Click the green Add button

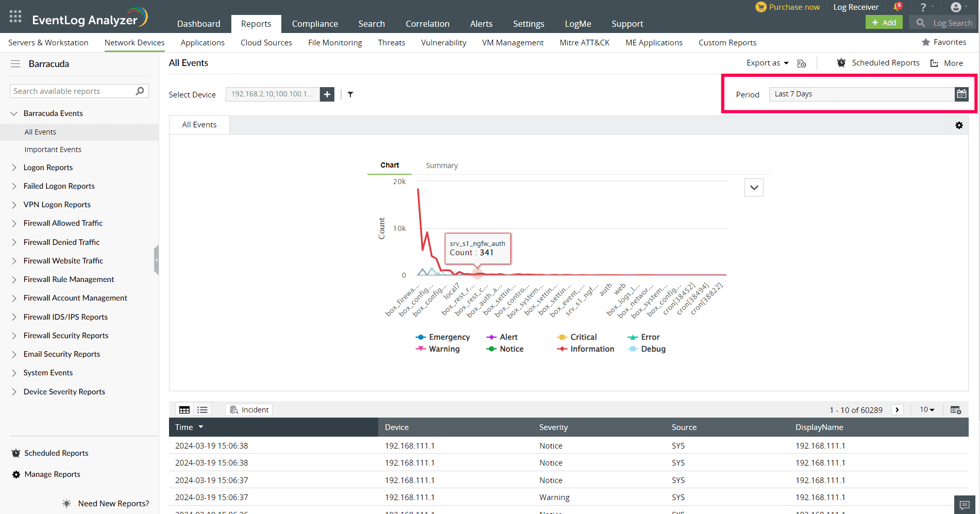click(884, 23)
